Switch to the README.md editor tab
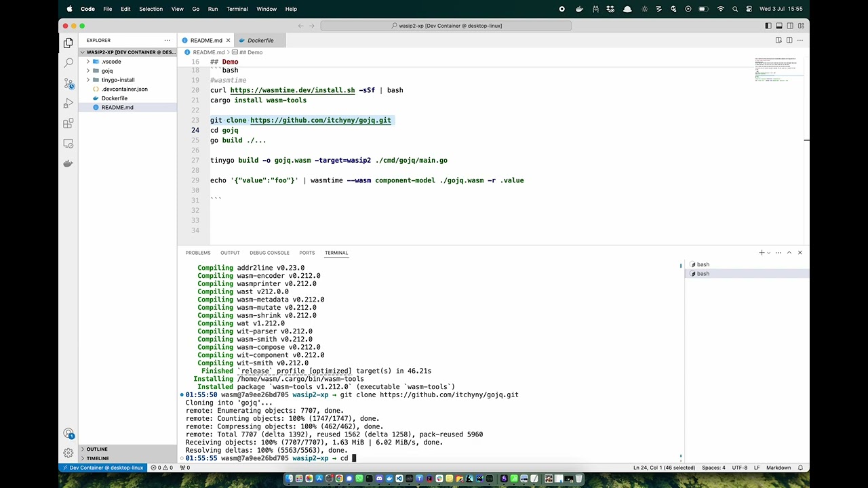Viewport: 868px width, 488px height. tap(205, 41)
